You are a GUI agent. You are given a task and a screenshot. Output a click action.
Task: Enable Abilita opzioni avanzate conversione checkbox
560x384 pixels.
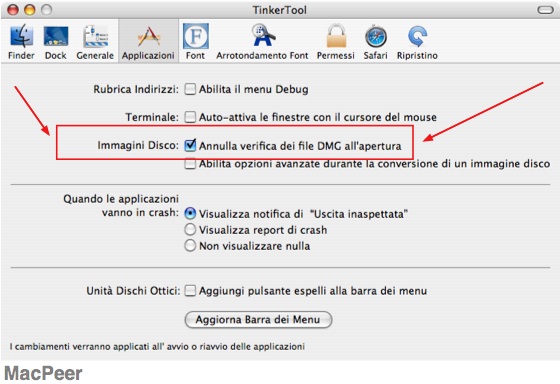190,164
